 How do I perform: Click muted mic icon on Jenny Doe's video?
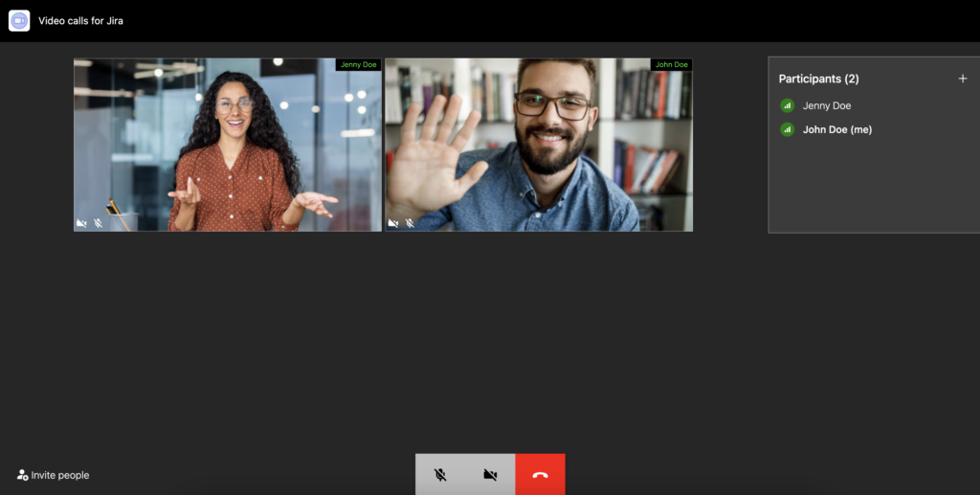98,223
